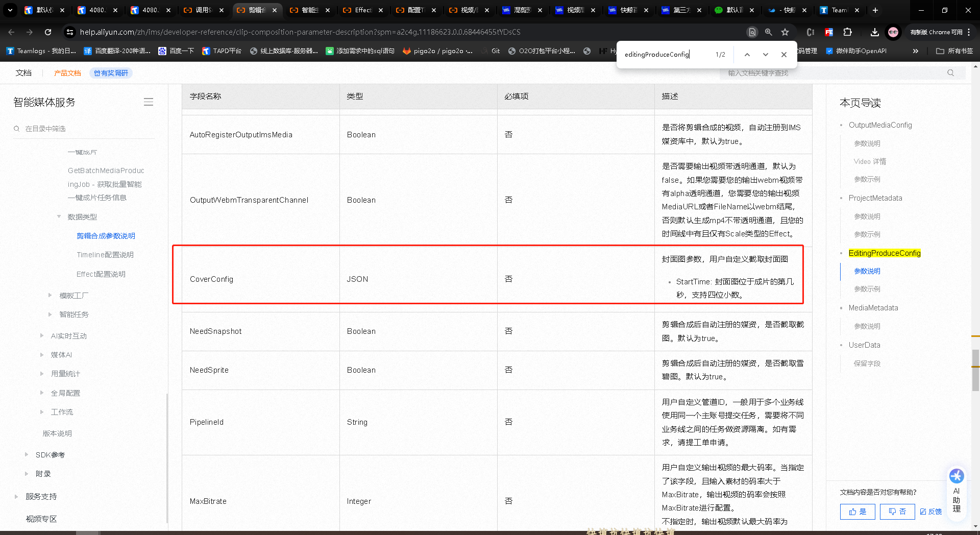Reload the current page
Screen dimensions: 980x535
point(48,32)
